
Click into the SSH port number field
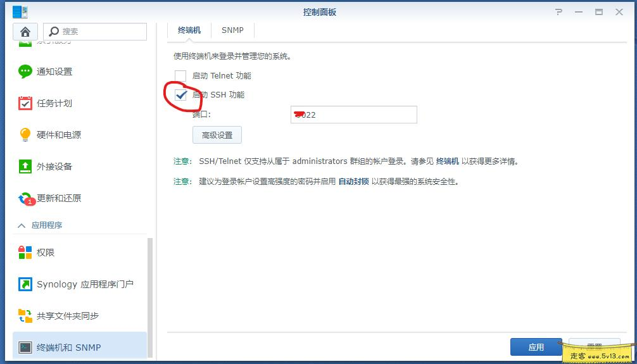(x=354, y=115)
